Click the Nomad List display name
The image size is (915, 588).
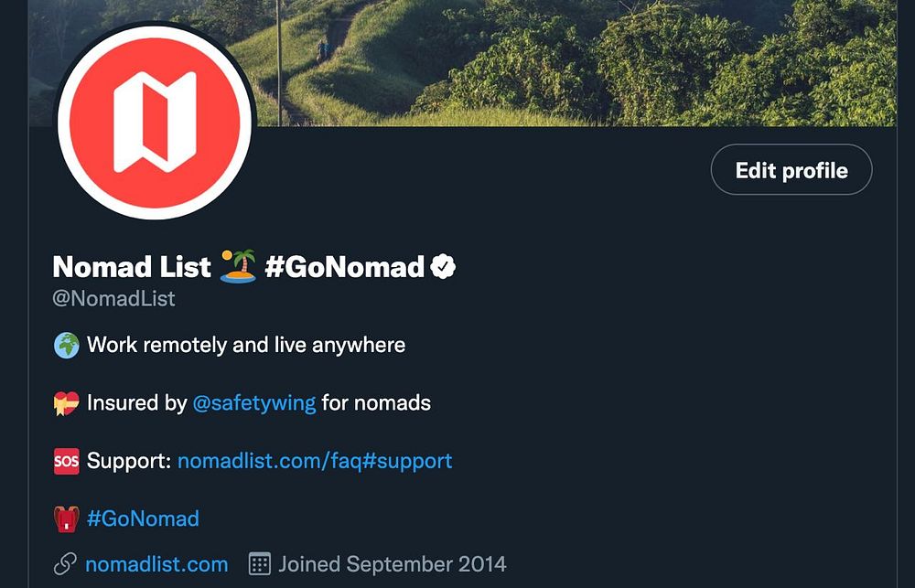[132, 267]
